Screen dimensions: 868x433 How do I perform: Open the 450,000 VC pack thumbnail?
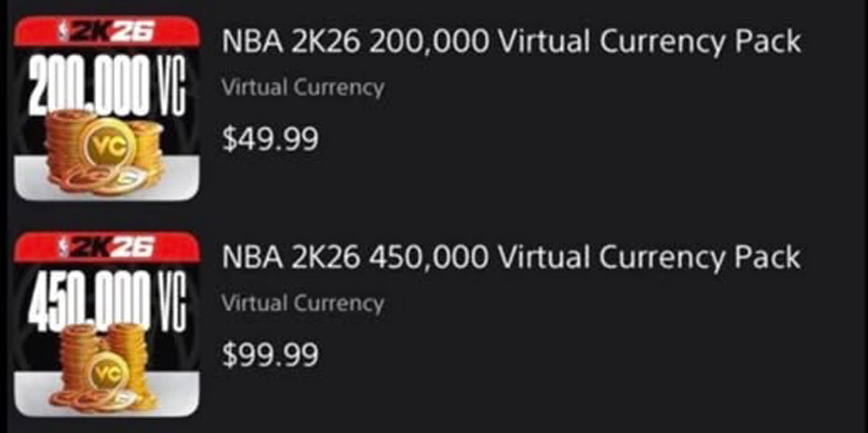[106, 324]
